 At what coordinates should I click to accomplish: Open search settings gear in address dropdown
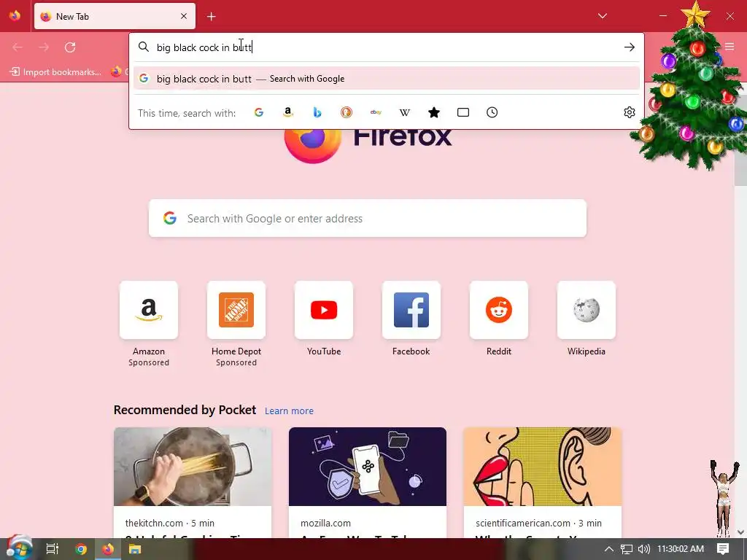pyautogui.click(x=630, y=112)
